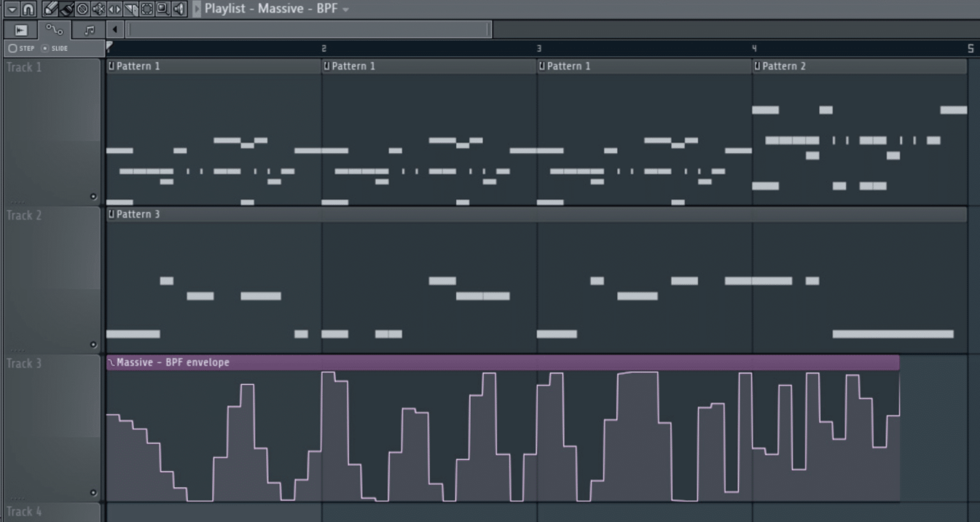
Task: Click the Pattern 3 clip label
Action: (135, 214)
